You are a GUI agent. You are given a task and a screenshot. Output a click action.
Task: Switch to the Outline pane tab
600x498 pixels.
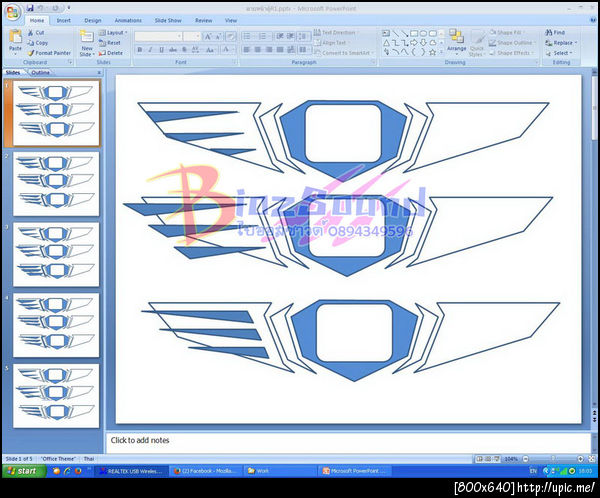pyautogui.click(x=40, y=72)
